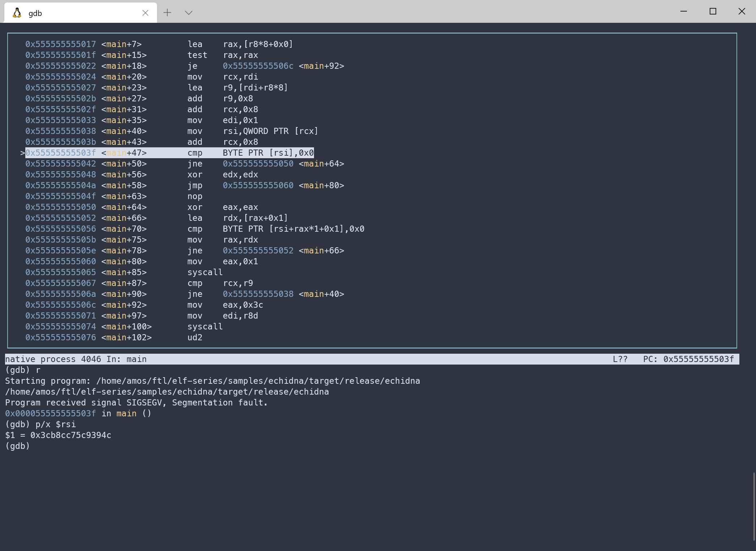Click the Linux penguin tab icon
Image resolution: width=756 pixels, height=551 pixels.
click(x=17, y=13)
